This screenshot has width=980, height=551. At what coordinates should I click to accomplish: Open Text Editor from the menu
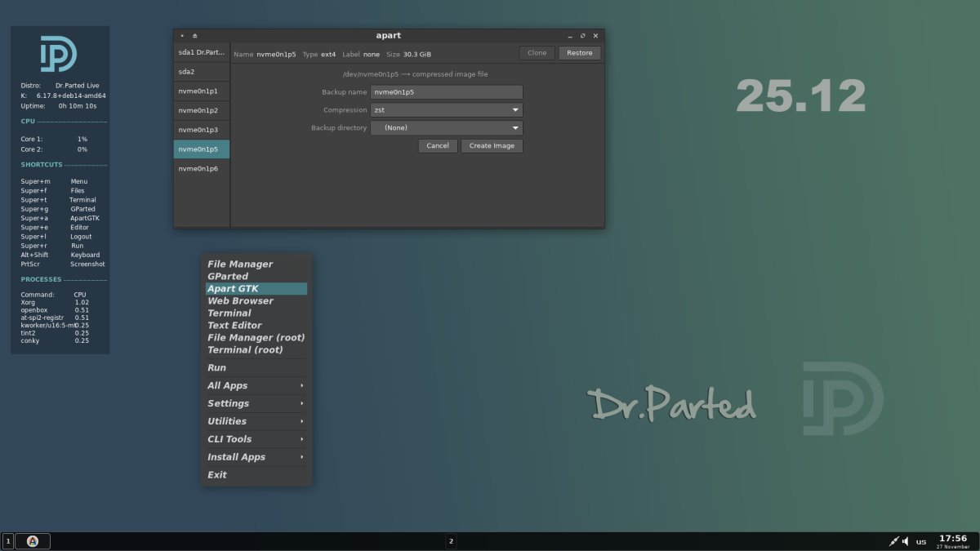(x=256, y=326)
